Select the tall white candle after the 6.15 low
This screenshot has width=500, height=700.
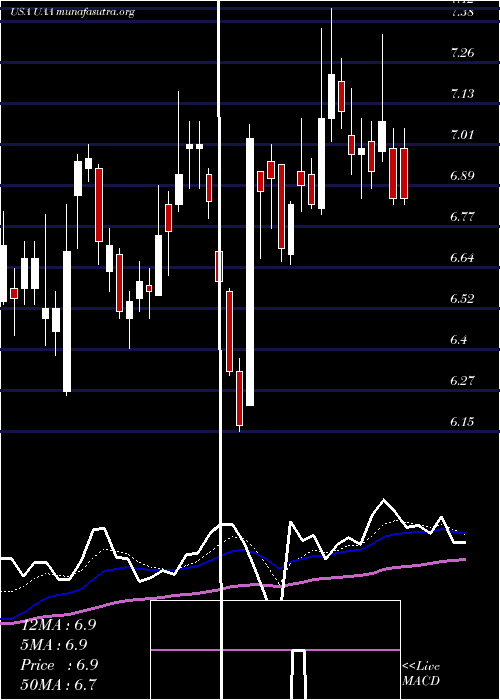(250, 272)
